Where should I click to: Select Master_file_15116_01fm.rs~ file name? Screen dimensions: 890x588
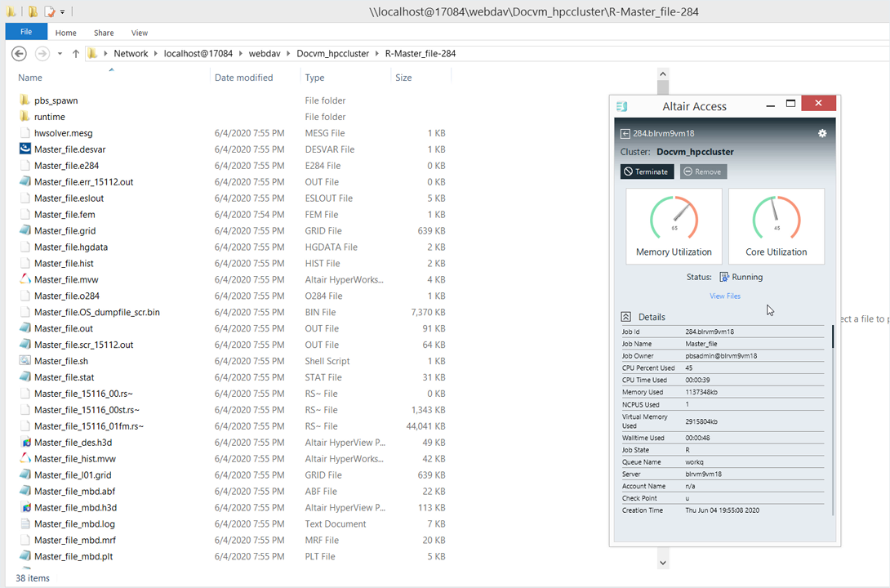89,426
